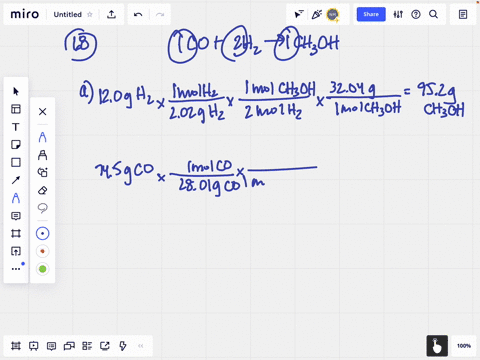The width and height of the screenshot is (480, 360).
Task: Open frames panel in bottom toolbar
Action: coord(16,346)
